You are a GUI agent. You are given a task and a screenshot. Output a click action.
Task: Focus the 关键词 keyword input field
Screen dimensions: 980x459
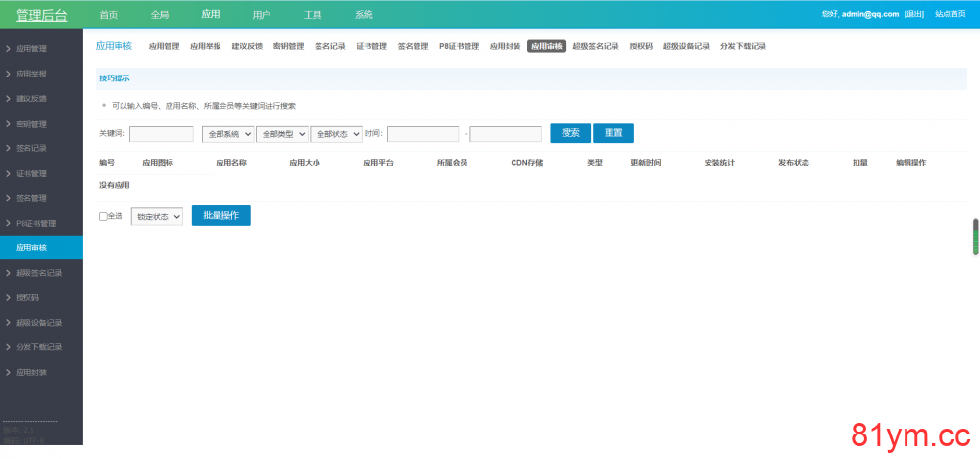pyautogui.click(x=162, y=133)
